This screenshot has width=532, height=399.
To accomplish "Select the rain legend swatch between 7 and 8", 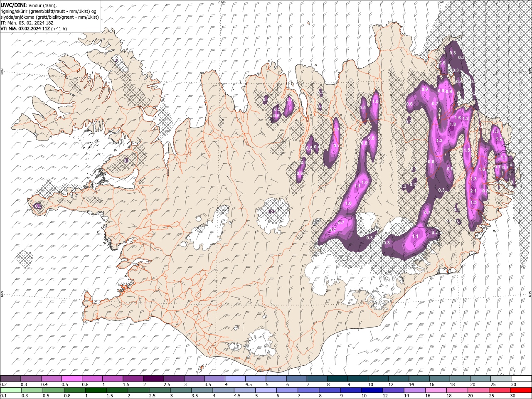I will point(308,390).
